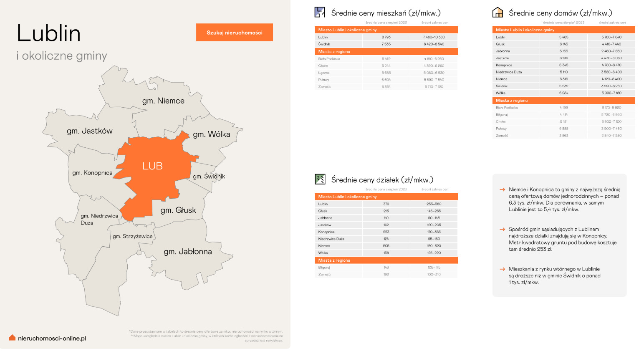Select the Konopnica row in plots table
Image resolution: width=644 pixels, height=351 pixels.
(386, 232)
